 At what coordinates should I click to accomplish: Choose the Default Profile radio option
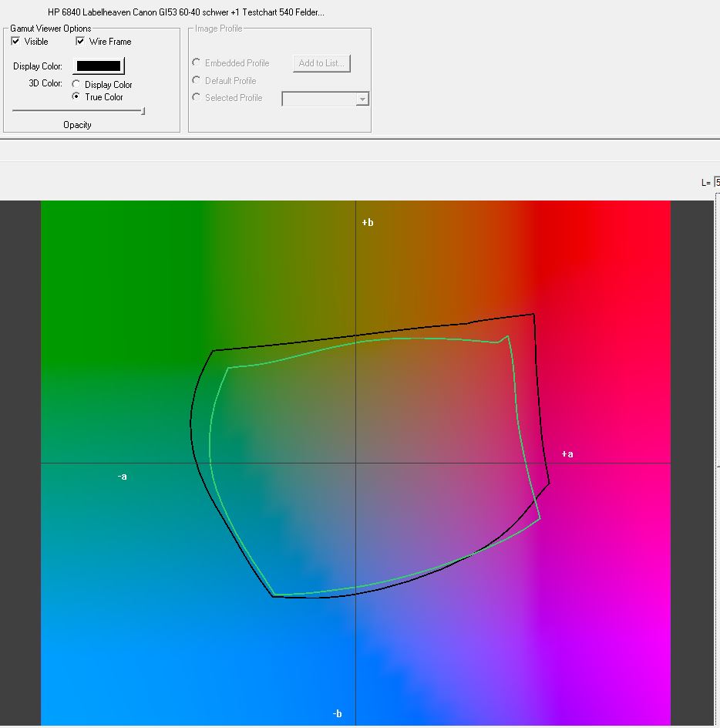(197, 80)
